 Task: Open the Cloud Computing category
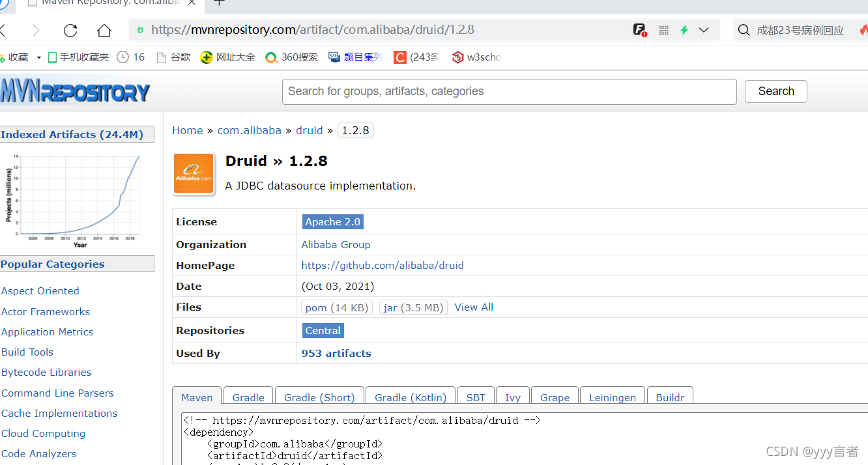pyautogui.click(x=43, y=434)
